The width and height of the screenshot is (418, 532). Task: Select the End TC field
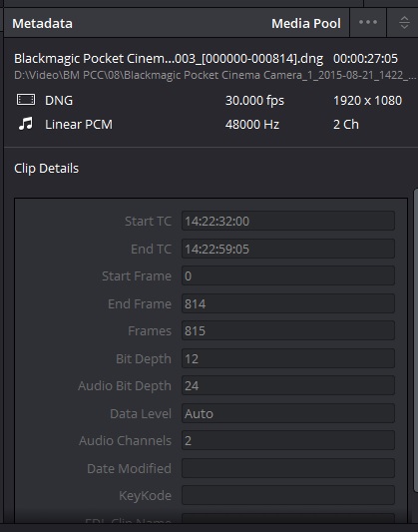point(288,249)
